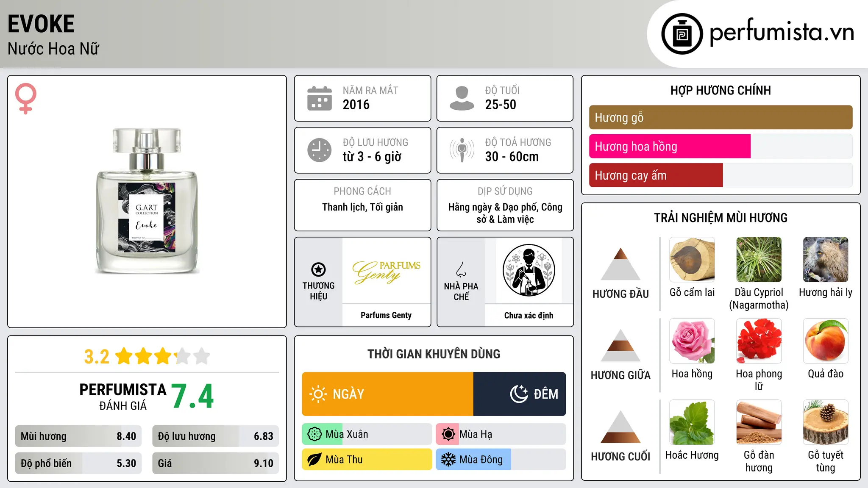Screen dimensions: 868x488
Task: Click the age range 25-50
Action: click(x=501, y=105)
